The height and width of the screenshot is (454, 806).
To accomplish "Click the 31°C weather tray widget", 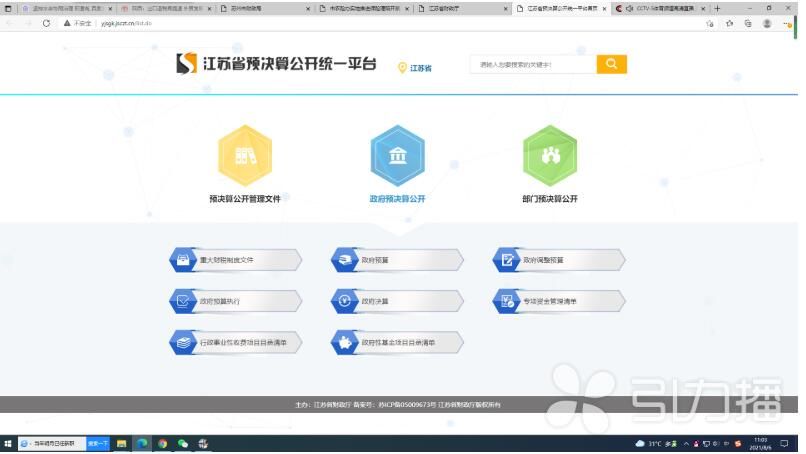I will coord(656,443).
